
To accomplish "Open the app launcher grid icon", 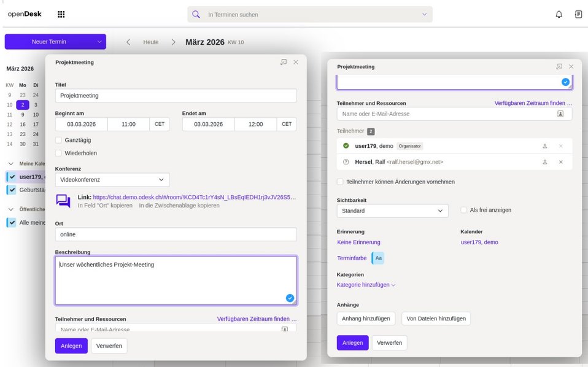I will coord(61,14).
